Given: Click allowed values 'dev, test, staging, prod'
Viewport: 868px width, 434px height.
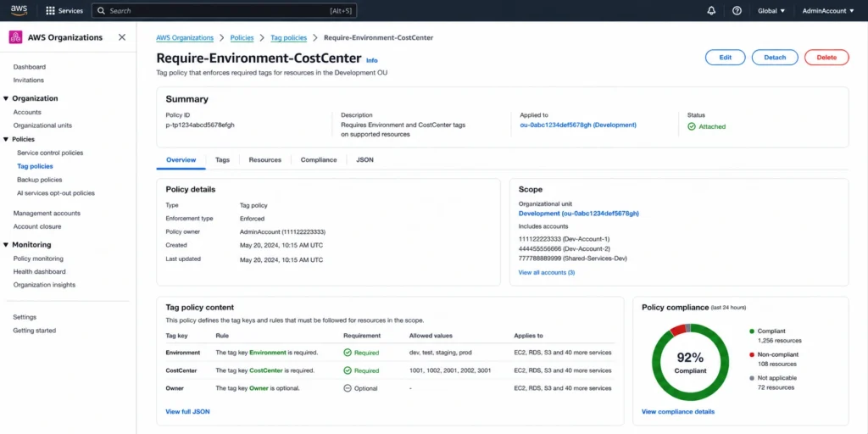Looking at the screenshot, I should tap(441, 353).
